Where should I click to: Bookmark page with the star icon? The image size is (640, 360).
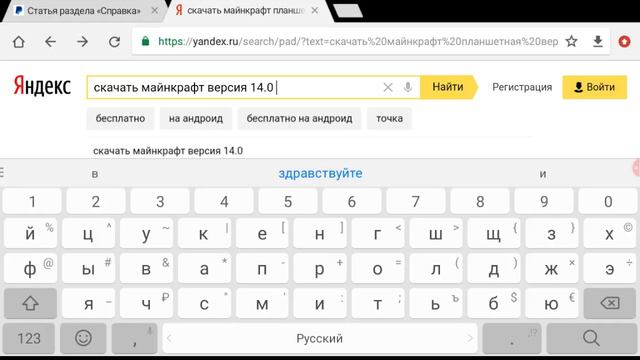coord(571,41)
